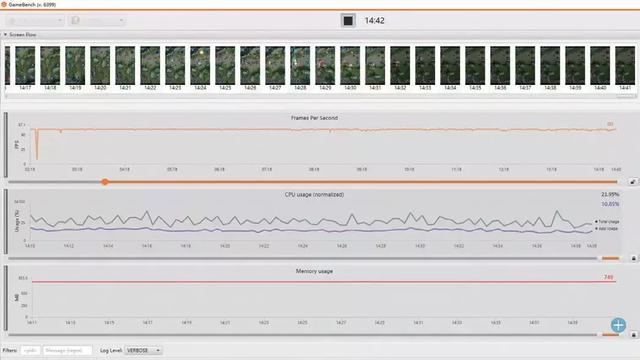640x360 pixels.
Task: Click the 14:42 elapsed time readout
Action: (x=374, y=20)
